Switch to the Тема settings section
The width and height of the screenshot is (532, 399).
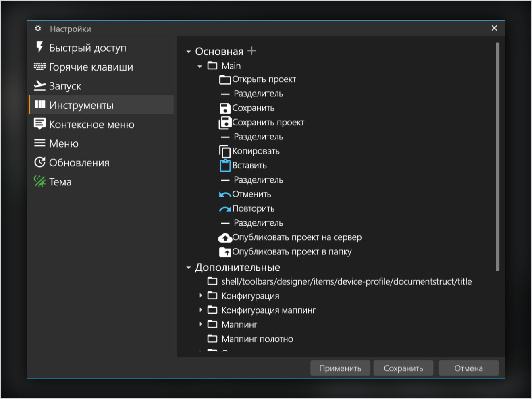click(x=60, y=182)
